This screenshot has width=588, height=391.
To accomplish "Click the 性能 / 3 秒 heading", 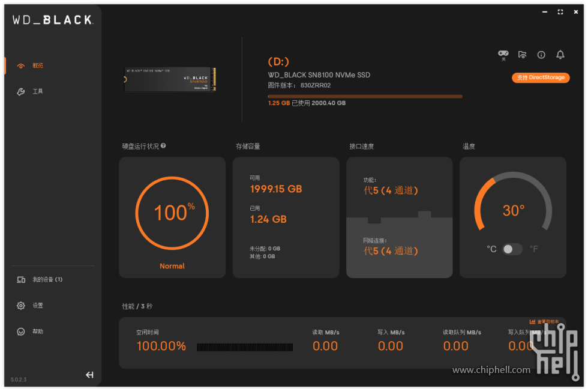I will (x=137, y=306).
